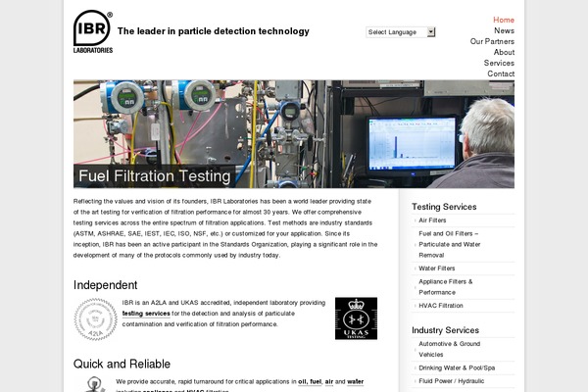Click the Fuel Filtration Testing banner image
588x392 pixels.
294,134
